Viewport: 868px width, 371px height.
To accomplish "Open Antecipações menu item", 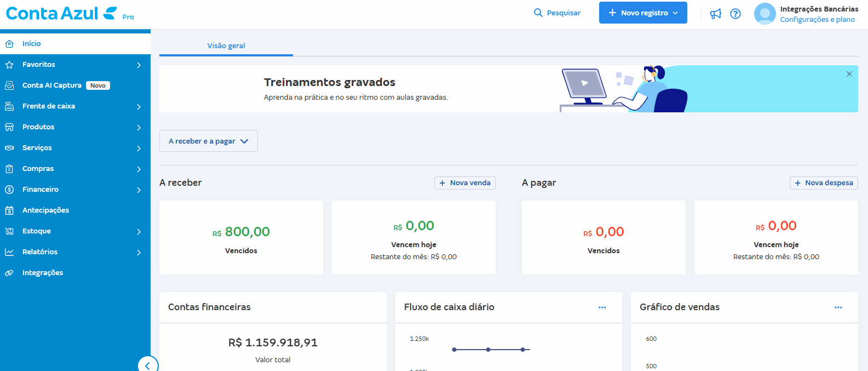I will click(75, 210).
